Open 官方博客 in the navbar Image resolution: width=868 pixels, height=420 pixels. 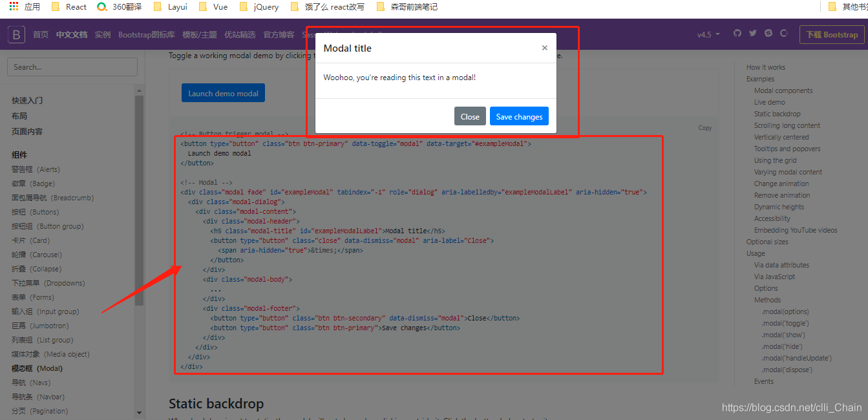coord(279,34)
